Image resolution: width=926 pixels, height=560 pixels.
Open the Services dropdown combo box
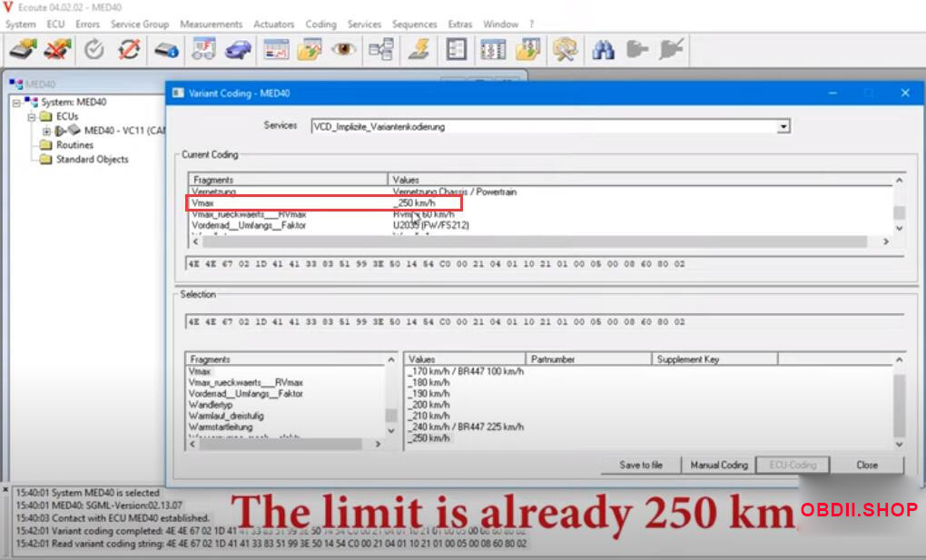783,127
